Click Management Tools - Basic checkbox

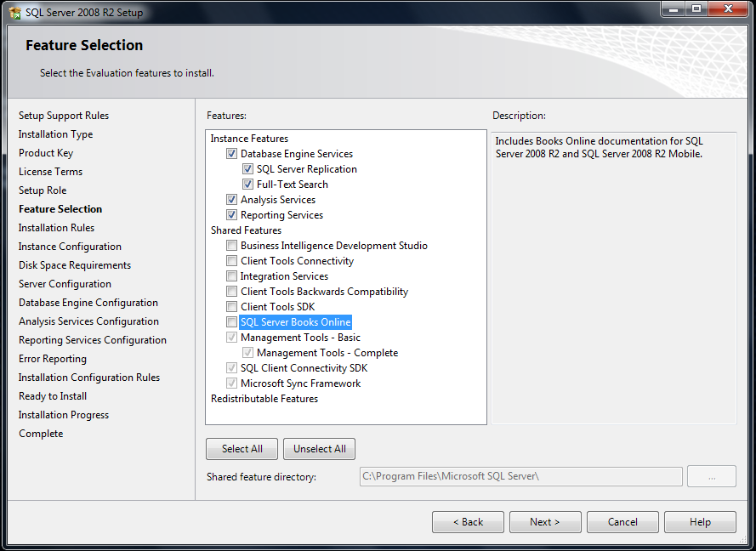click(232, 338)
